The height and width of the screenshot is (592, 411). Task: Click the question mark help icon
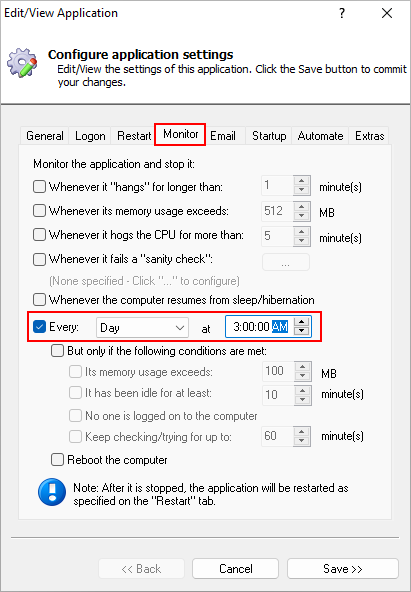342,13
